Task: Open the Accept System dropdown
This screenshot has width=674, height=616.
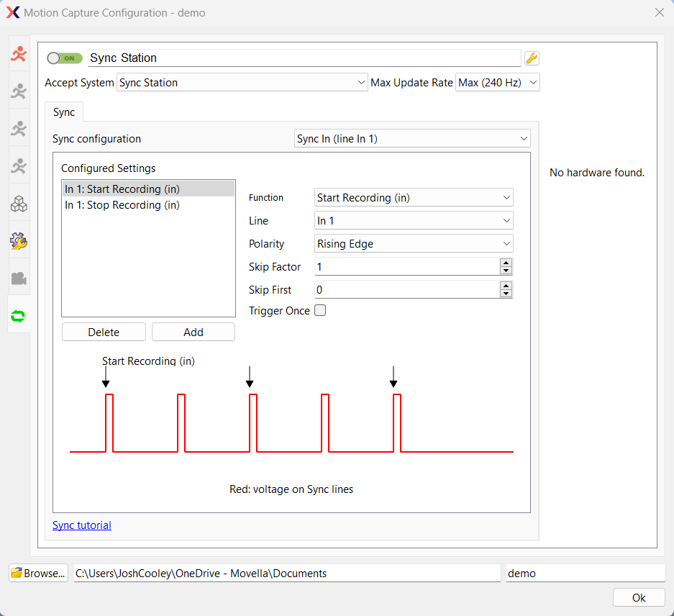Action: click(242, 82)
